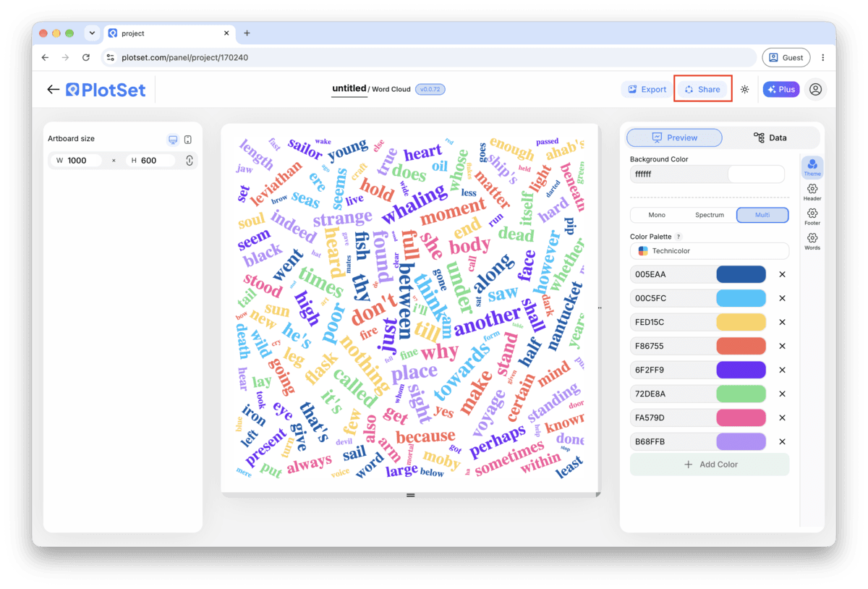
Task: Edit the 005EAA hex value field
Action: point(673,274)
